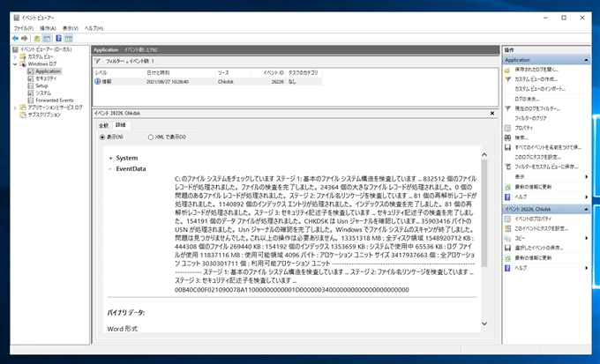Expand the アプリケーションとサービス ログ tree node
The width and height of the screenshot is (600, 364).
(x=15, y=108)
